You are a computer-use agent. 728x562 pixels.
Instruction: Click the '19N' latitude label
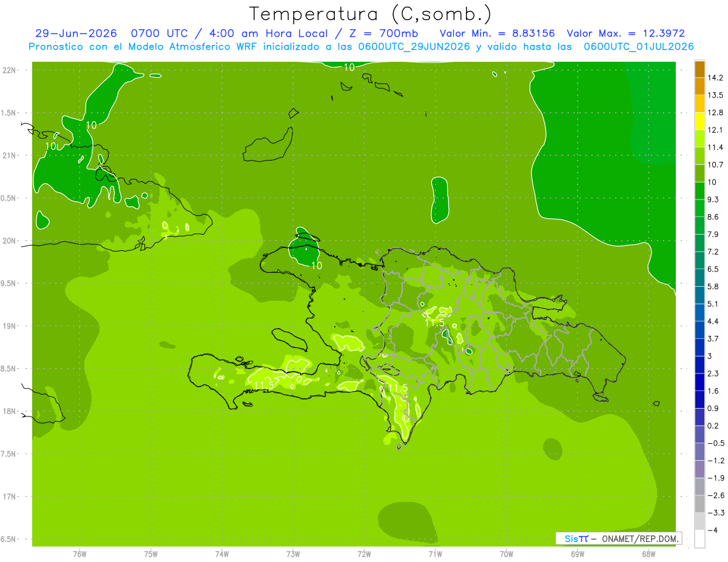pos(10,326)
